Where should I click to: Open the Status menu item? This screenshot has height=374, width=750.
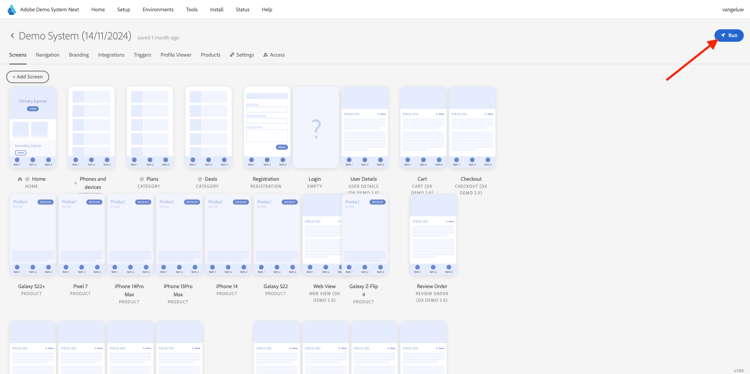point(243,10)
